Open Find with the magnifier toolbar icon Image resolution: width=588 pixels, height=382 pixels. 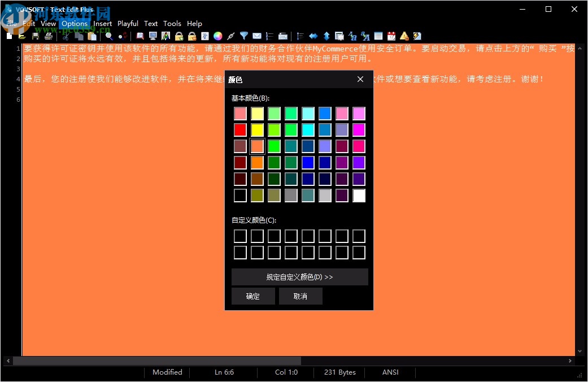click(x=109, y=36)
